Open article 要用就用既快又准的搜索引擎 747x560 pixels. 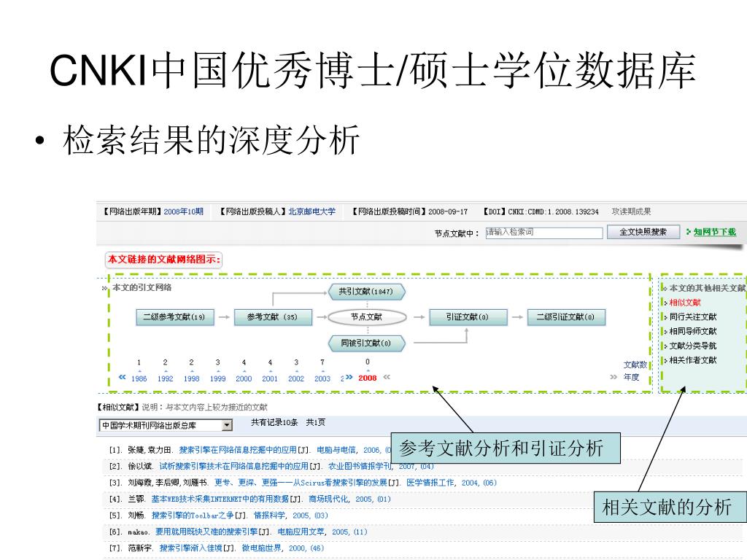[x=206, y=532]
